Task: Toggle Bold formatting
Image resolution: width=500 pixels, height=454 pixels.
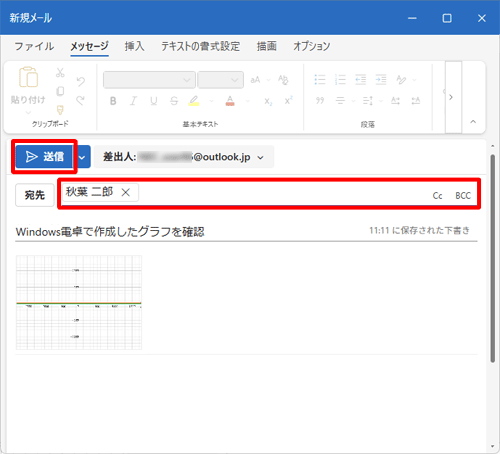Action: point(113,101)
